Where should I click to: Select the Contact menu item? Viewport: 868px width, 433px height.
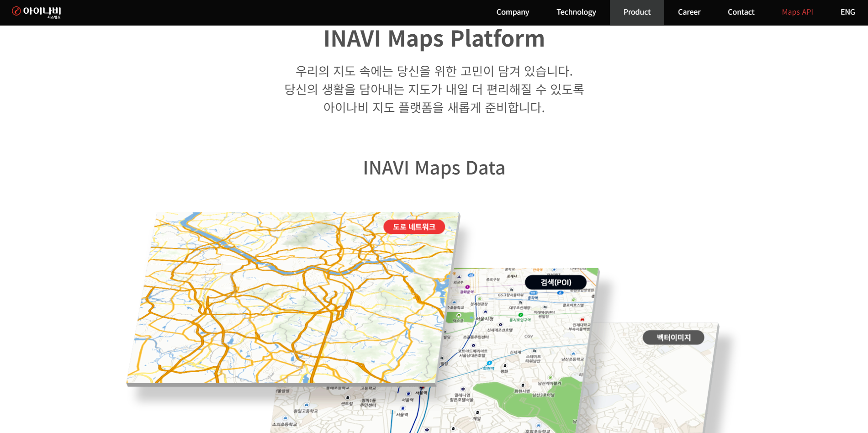741,12
